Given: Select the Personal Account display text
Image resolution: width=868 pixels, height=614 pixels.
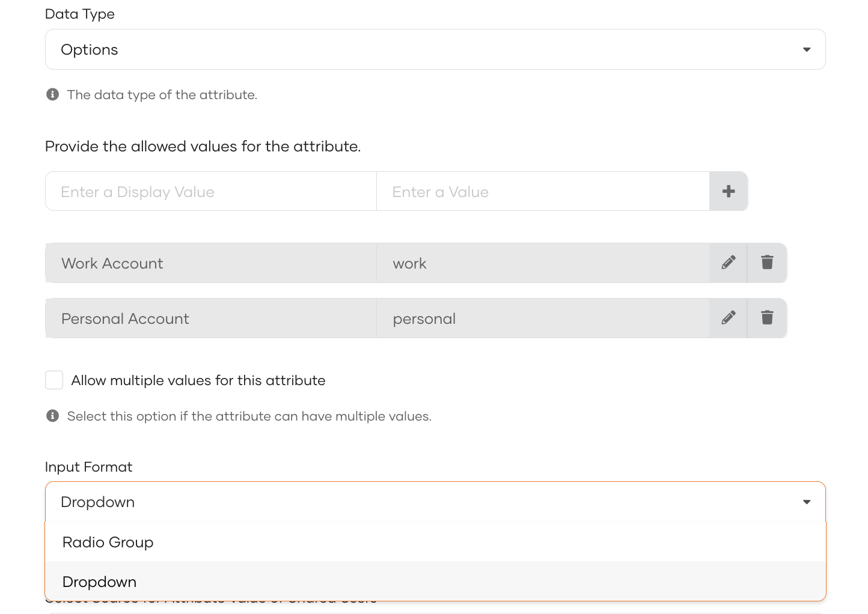Looking at the screenshot, I should (125, 318).
